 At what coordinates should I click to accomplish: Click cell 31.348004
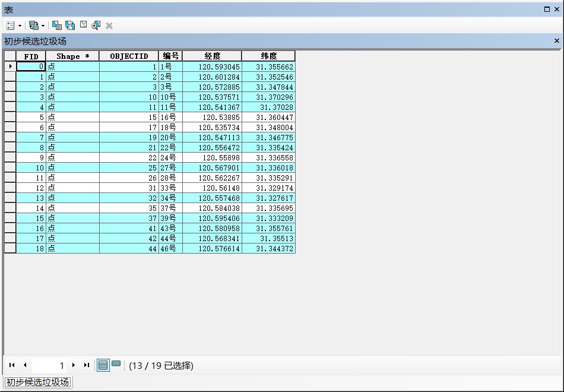[269, 127]
